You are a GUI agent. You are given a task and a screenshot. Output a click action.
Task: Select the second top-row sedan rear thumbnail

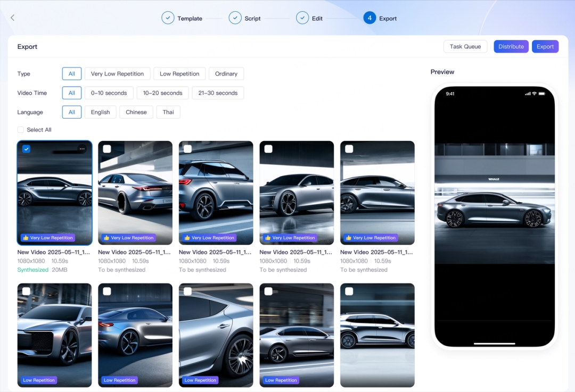135,193
